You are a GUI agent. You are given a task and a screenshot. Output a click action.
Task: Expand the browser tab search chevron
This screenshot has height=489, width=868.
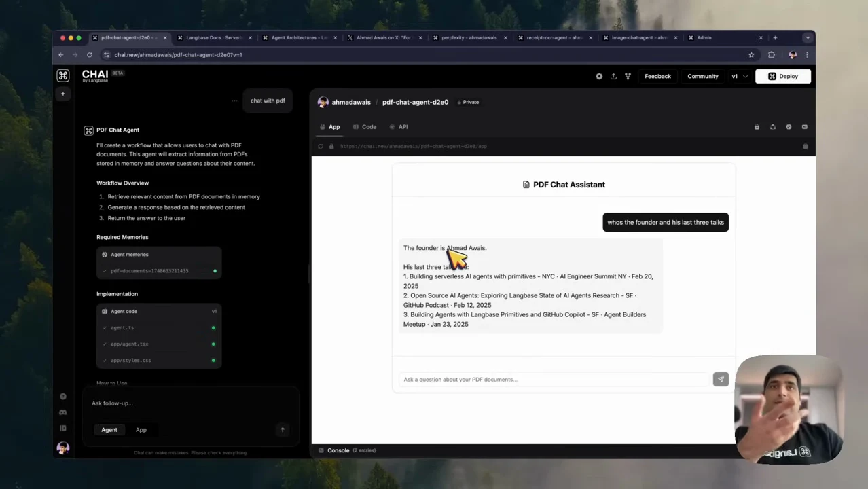tap(808, 38)
